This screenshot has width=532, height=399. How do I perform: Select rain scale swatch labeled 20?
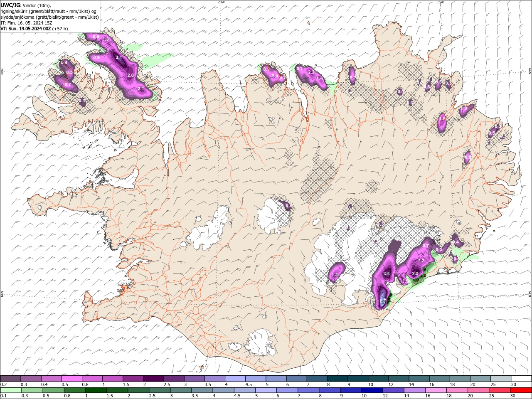coord(478,390)
